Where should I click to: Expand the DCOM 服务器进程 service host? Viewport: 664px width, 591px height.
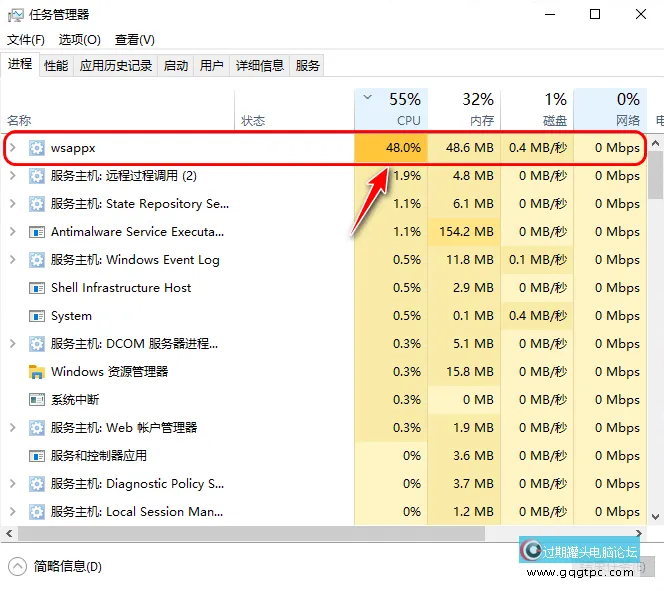(13, 343)
